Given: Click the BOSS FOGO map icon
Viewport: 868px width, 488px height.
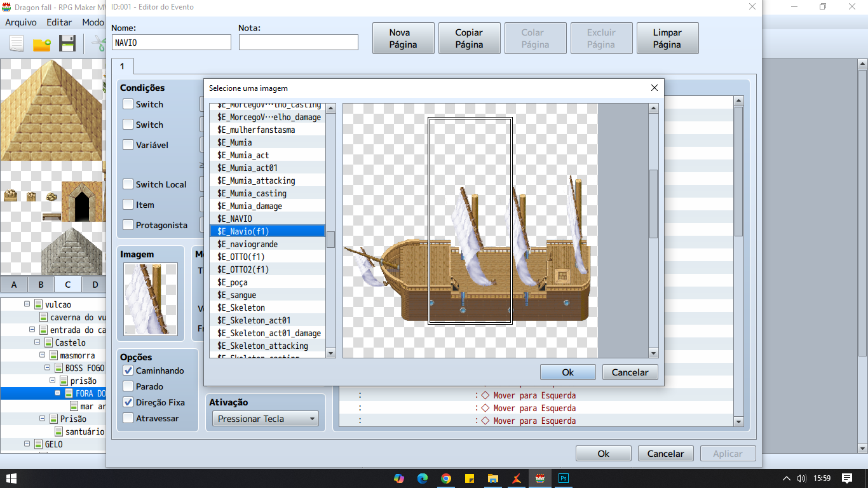Looking at the screenshot, I should 58,368.
